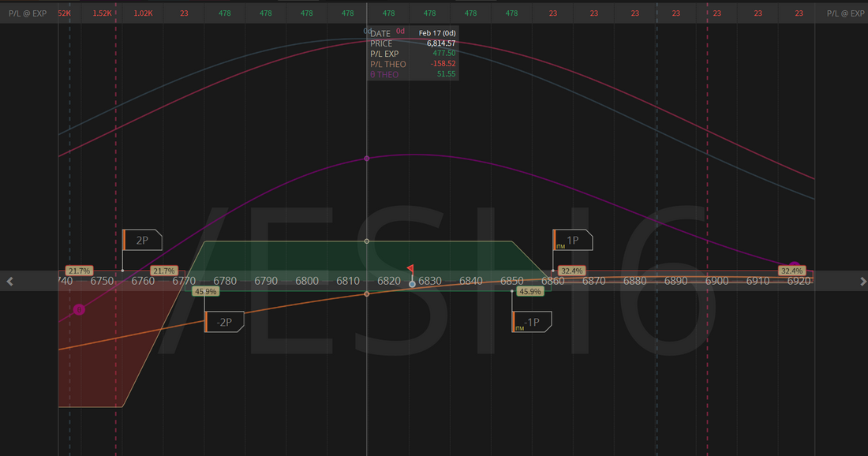Click the purple handle near 6920
Image resolution: width=868 pixels, height=456 pixels.
click(795, 267)
